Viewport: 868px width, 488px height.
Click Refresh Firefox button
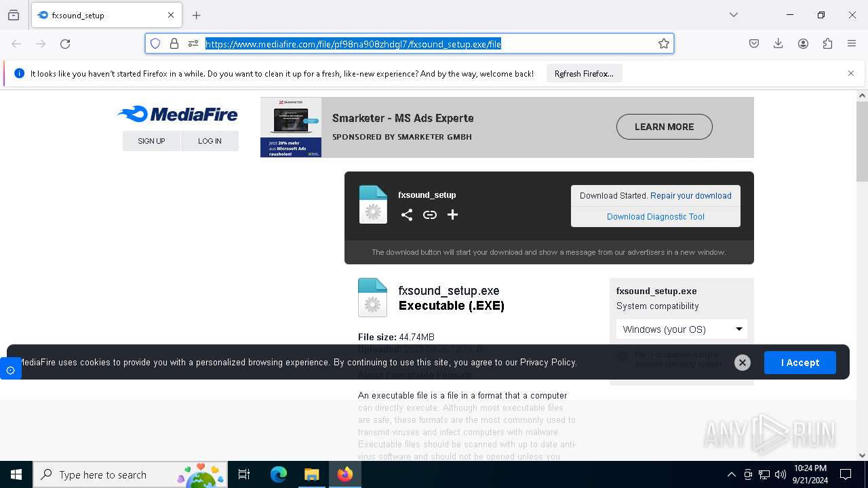click(x=584, y=73)
